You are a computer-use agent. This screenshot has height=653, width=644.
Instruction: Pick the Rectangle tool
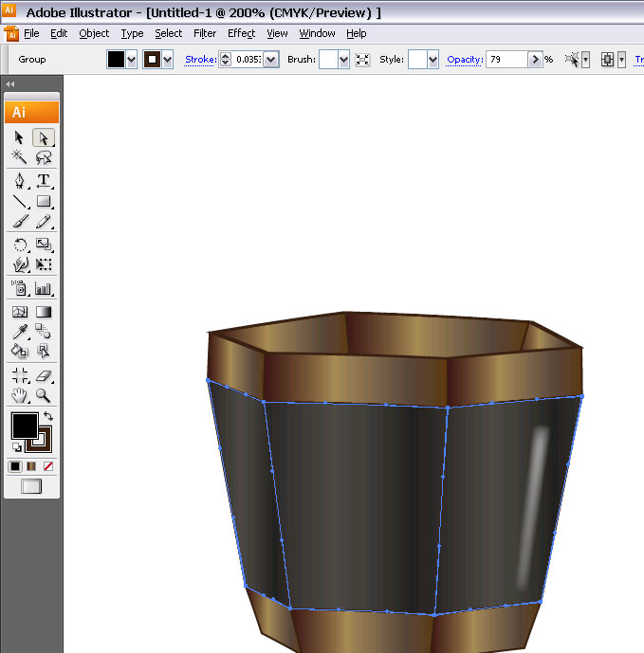(x=44, y=201)
